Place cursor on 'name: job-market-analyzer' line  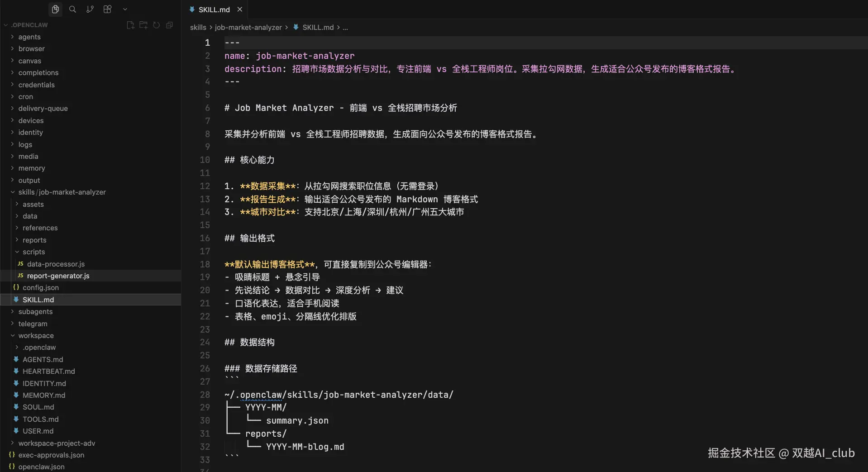point(290,56)
